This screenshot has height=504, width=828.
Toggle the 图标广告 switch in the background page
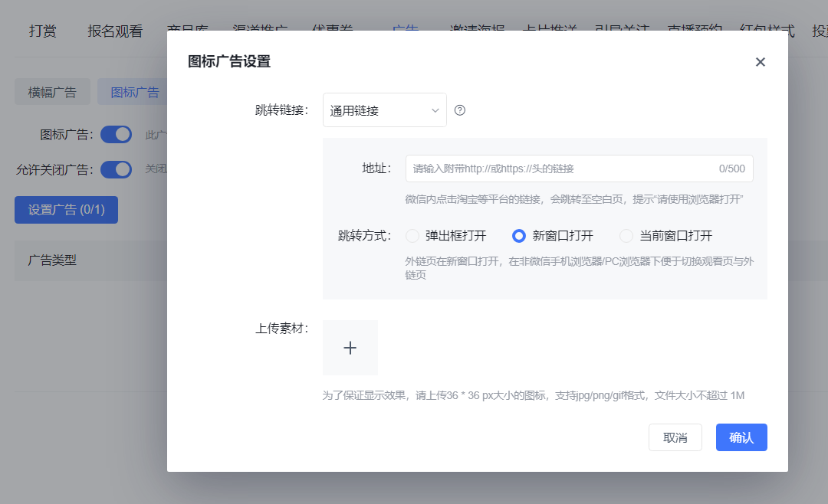tap(117, 135)
